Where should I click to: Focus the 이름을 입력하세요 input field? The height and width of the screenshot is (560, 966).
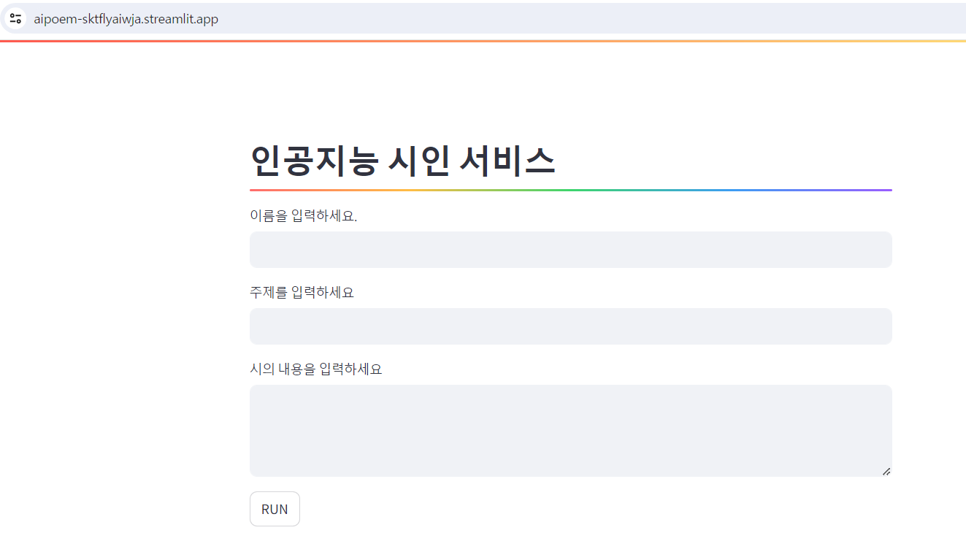[x=570, y=250]
